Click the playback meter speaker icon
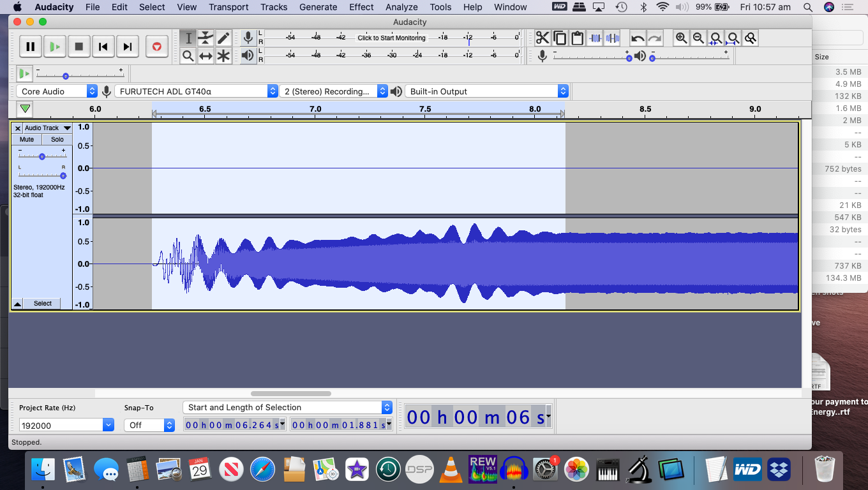Viewport: 868px width, 490px height. coord(248,56)
